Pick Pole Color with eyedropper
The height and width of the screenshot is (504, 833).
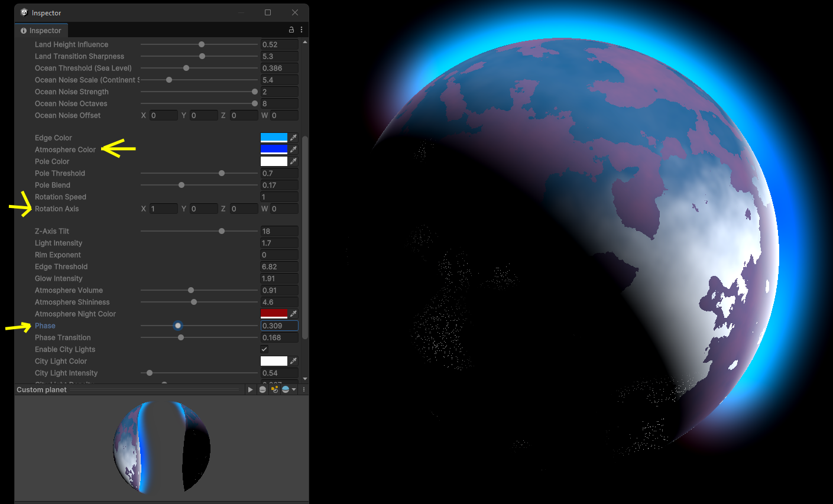pyautogui.click(x=293, y=161)
